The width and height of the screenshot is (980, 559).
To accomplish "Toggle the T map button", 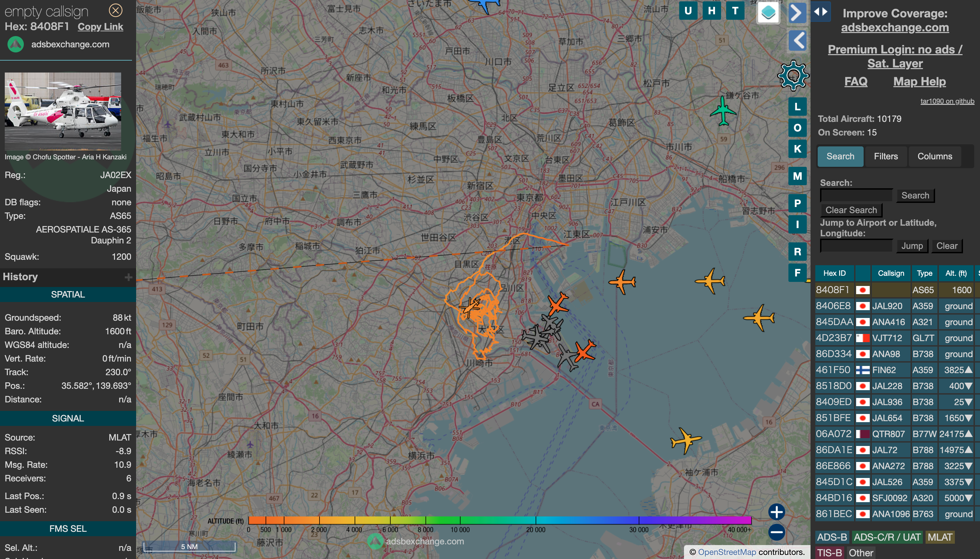I will (735, 11).
